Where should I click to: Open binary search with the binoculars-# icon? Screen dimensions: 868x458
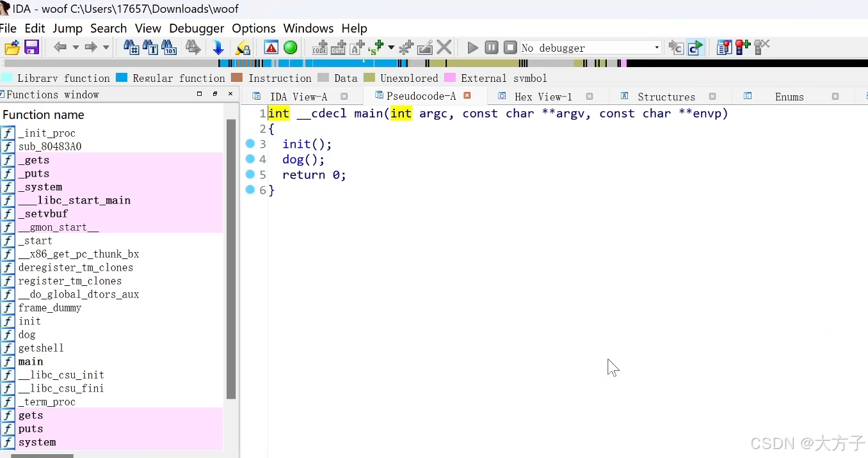(131, 47)
